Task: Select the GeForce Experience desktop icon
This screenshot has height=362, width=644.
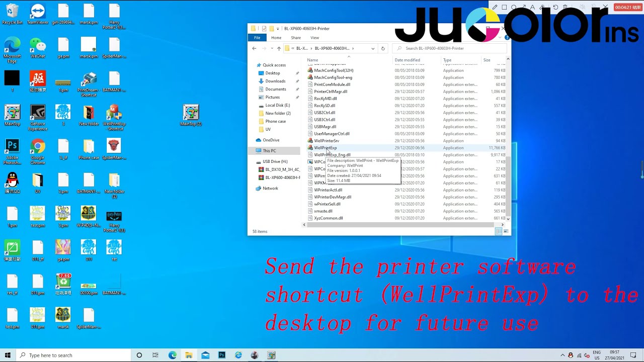Action: 38,118
